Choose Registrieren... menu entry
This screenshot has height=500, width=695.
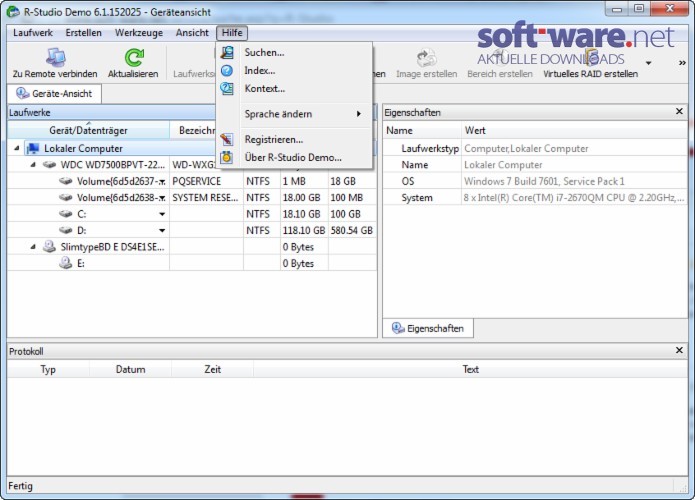(294, 139)
